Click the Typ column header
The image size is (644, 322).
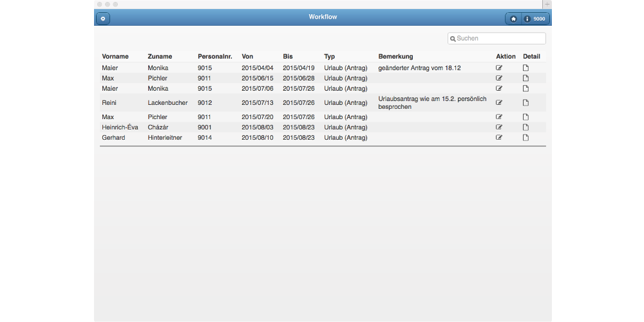click(x=329, y=57)
